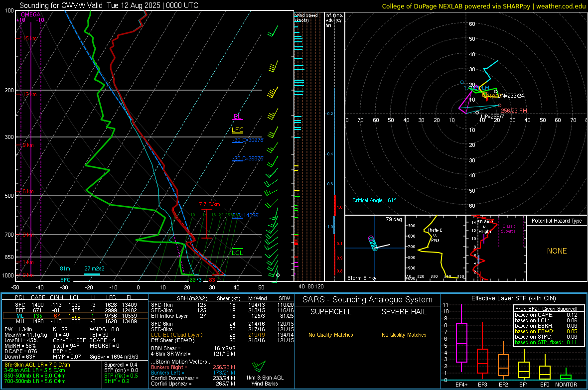This screenshot has width=588, height=390.
Task: Select the Corfidi Downshear = 233/24 kt line
Action: pos(193,379)
